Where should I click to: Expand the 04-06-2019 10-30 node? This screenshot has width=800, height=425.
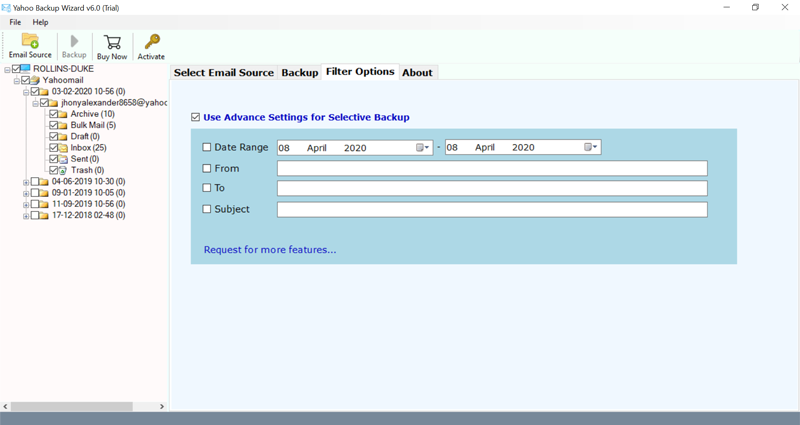click(26, 182)
